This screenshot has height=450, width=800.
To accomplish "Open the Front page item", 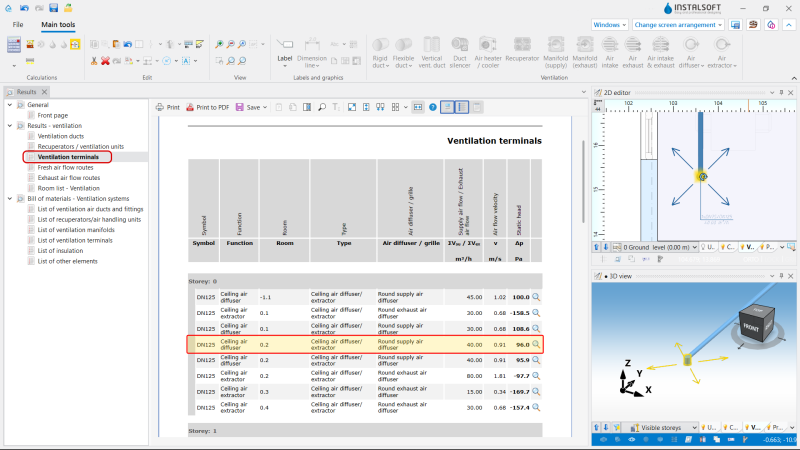I will (x=53, y=115).
